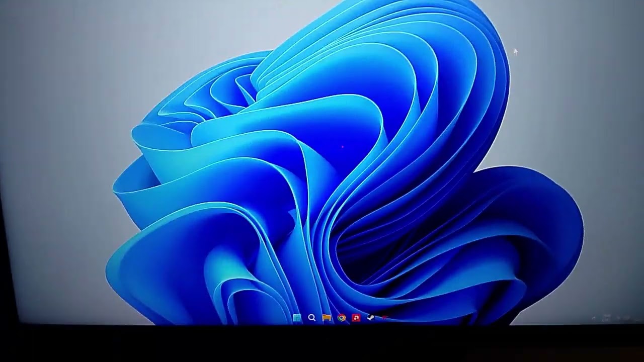Open Google Chrome from the taskbar
This screenshot has width=644, height=362.
(x=342, y=318)
